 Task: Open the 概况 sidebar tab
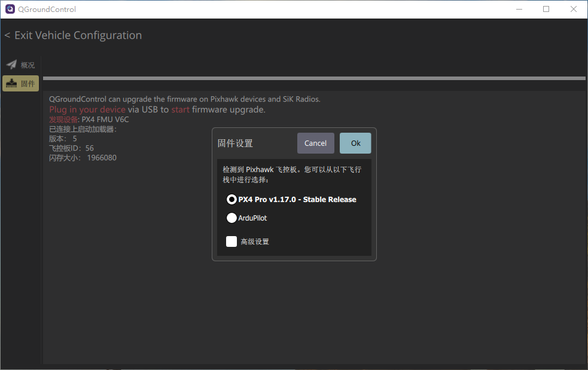20,65
